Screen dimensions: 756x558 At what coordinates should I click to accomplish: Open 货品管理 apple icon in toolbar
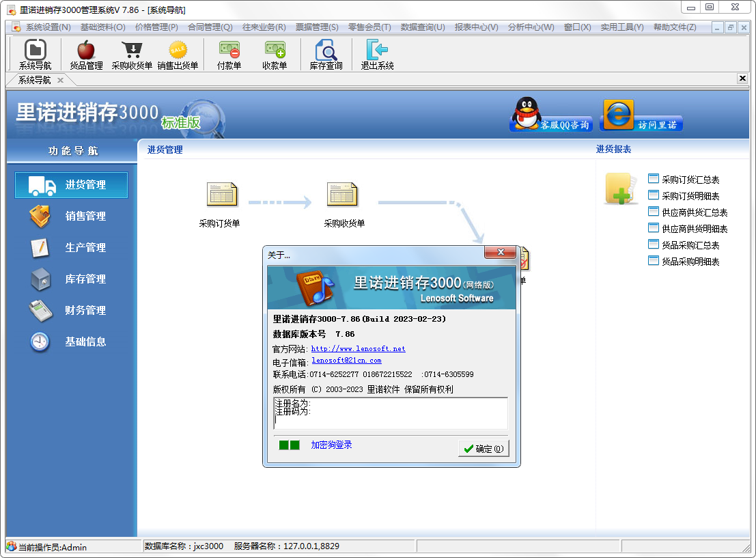tap(86, 55)
